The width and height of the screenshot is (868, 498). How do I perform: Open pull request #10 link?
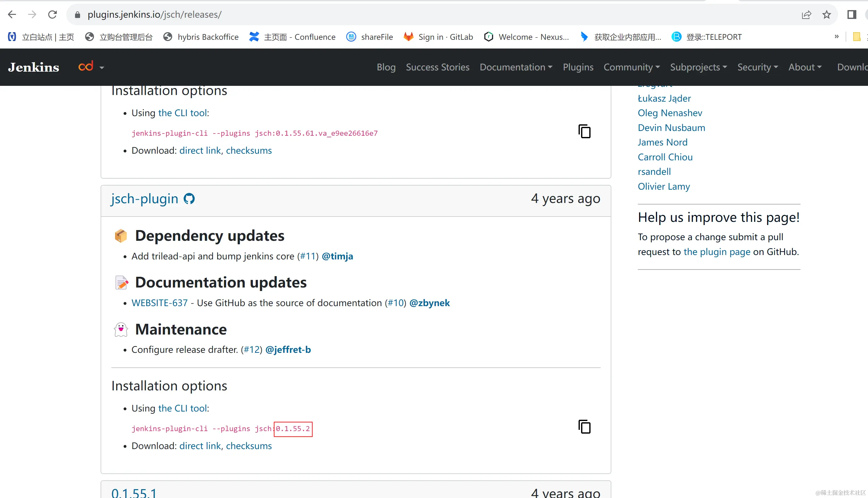click(395, 303)
